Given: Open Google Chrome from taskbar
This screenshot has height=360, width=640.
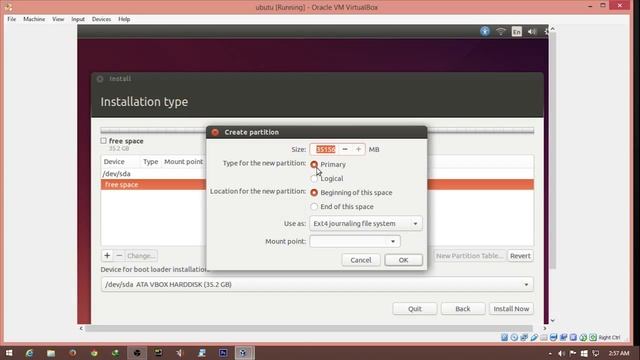Looking at the screenshot, I should (x=94, y=353).
